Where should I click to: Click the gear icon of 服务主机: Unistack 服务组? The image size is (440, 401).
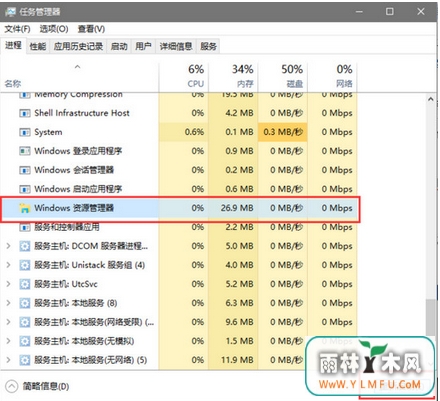(25, 266)
